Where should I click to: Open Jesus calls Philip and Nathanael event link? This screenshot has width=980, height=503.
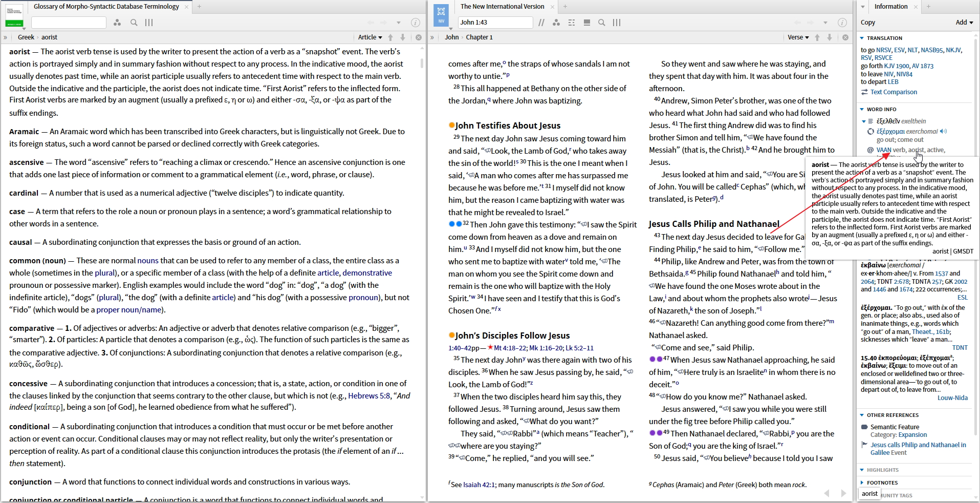tap(918, 449)
